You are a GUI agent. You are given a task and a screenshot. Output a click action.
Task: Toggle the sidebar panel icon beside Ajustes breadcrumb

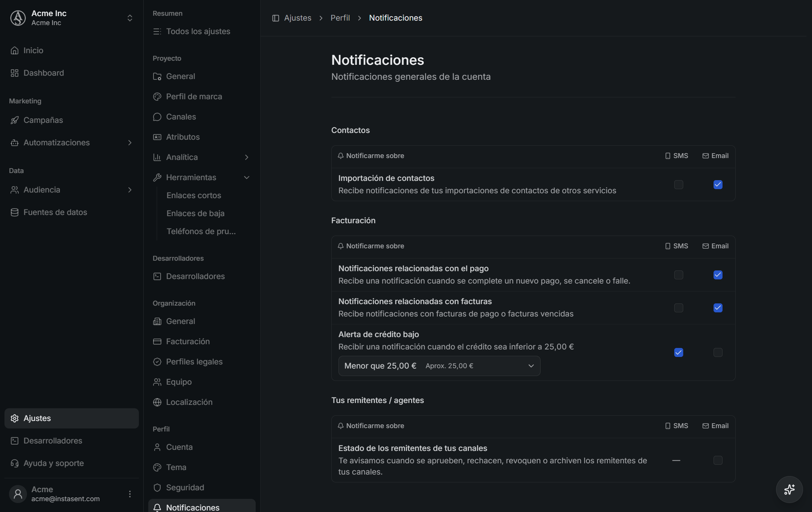click(x=276, y=18)
